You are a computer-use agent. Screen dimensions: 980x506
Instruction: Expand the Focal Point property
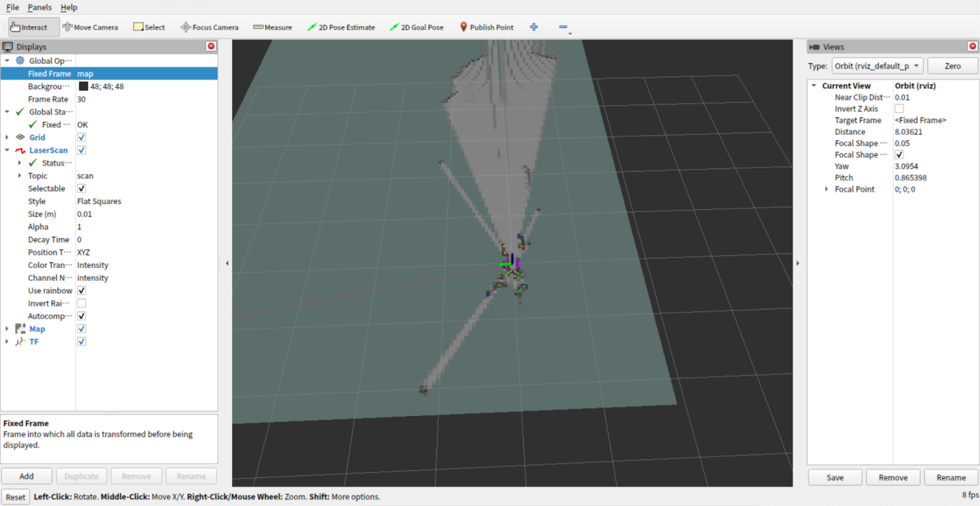[826, 189]
